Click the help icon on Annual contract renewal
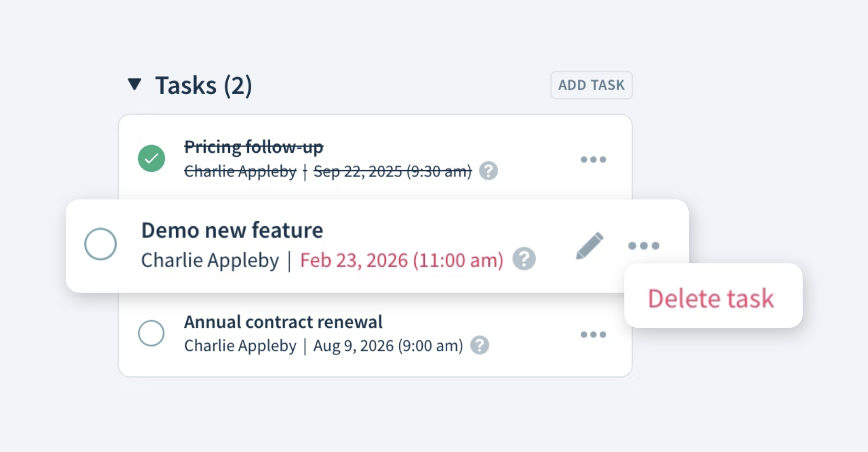The image size is (868, 452). (x=480, y=344)
